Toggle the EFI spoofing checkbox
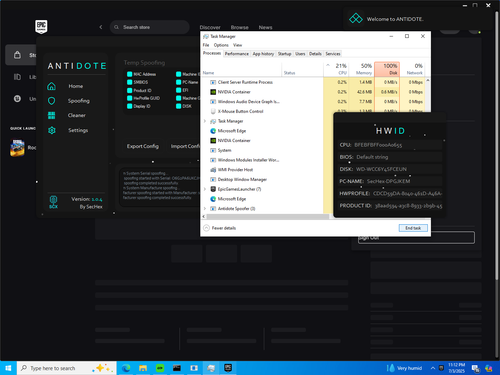 178,90
